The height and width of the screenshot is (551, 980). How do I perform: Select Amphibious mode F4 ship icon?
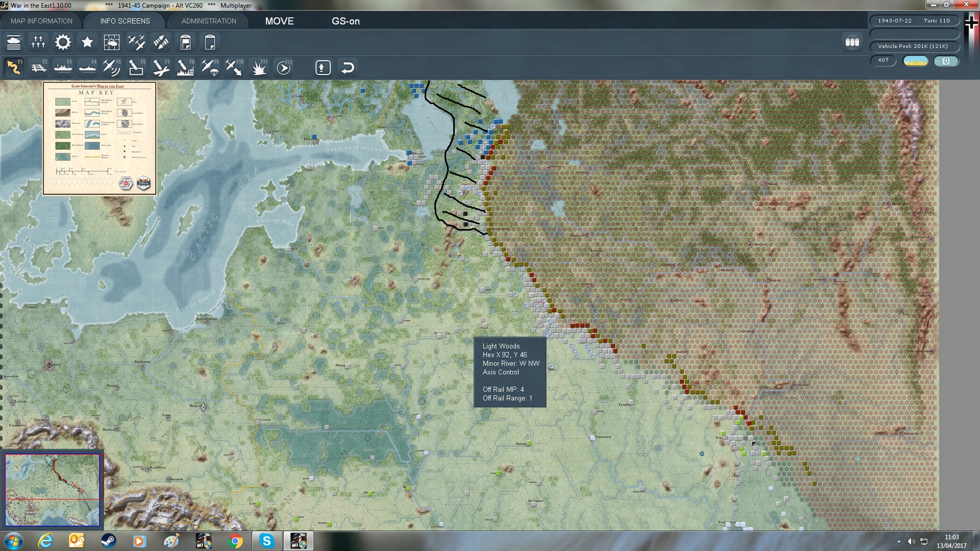[x=87, y=67]
